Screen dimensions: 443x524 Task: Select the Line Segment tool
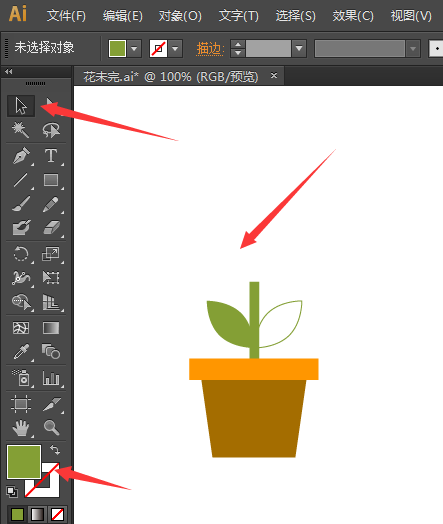(x=21, y=180)
